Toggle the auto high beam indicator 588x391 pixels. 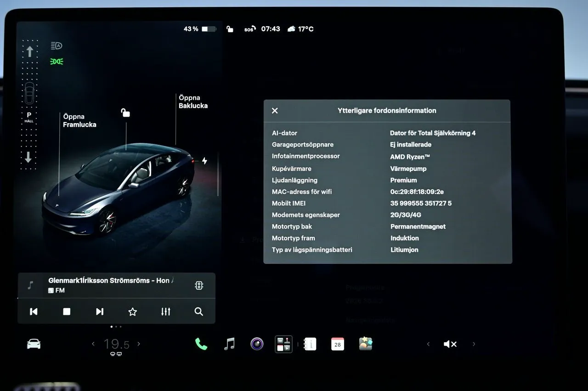[57, 45]
